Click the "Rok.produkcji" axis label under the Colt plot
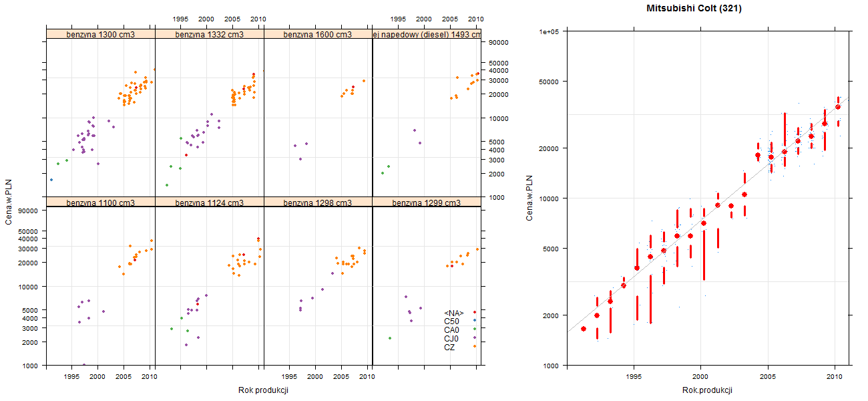The height and width of the screenshot is (401, 868). point(708,390)
